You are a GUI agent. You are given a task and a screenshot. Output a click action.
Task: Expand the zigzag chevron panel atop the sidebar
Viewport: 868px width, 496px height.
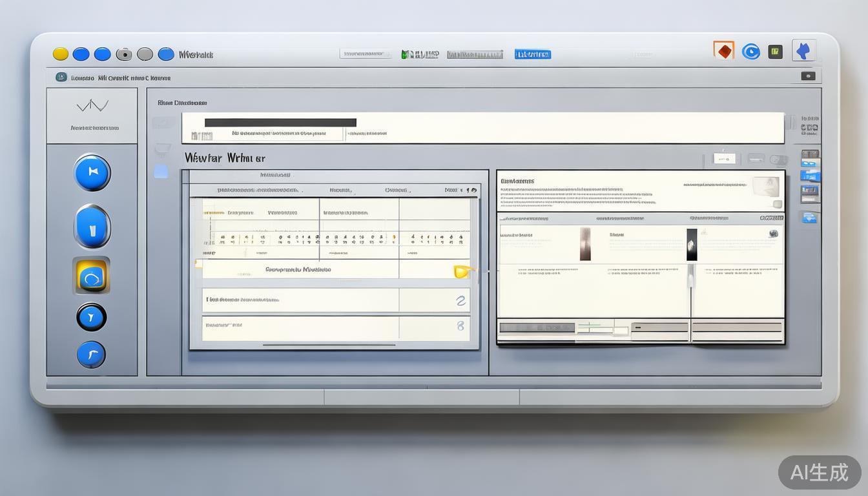tap(92, 105)
